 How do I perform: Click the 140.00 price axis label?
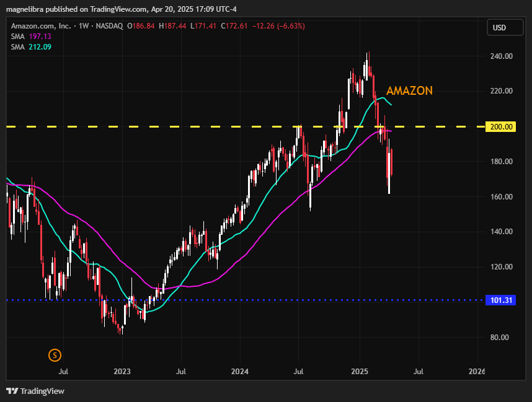pyautogui.click(x=501, y=232)
